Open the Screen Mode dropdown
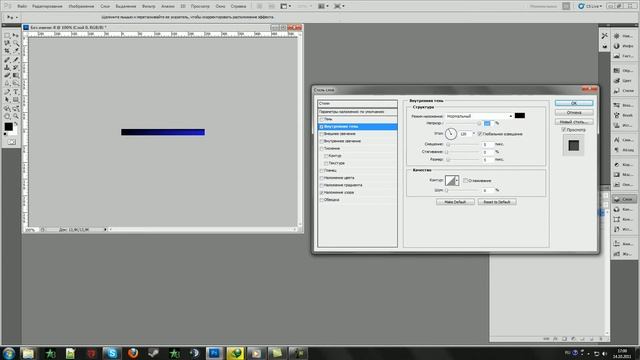Viewport: 640px width, 360px height. click(x=340, y=6)
